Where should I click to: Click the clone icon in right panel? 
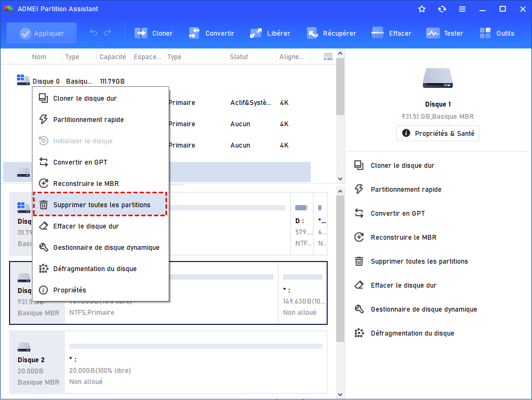point(359,165)
